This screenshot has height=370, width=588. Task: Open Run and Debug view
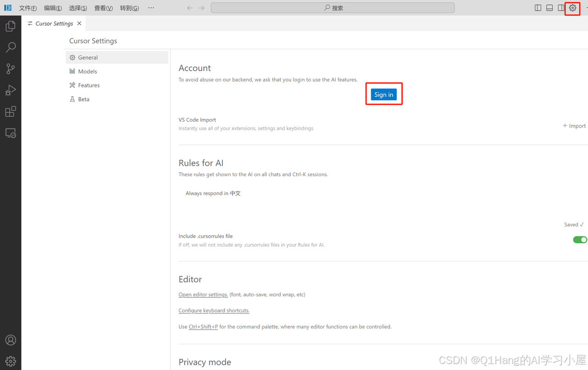click(x=11, y=90)
